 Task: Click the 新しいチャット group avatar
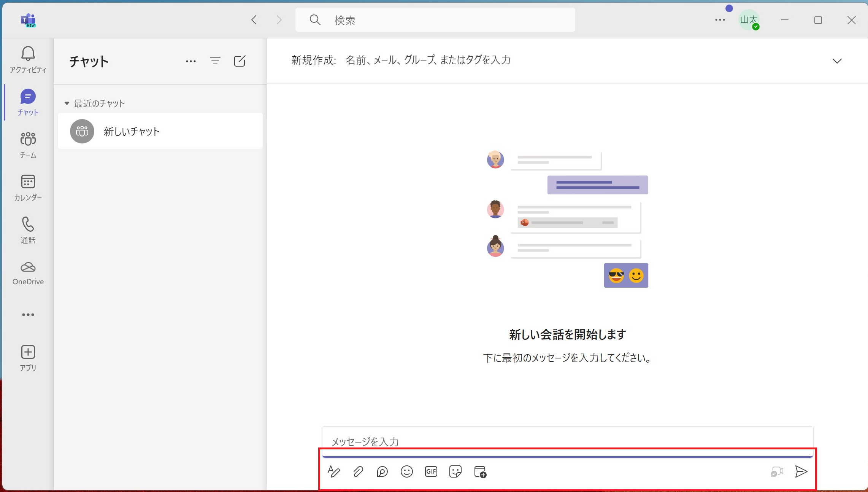click(82, 131)
